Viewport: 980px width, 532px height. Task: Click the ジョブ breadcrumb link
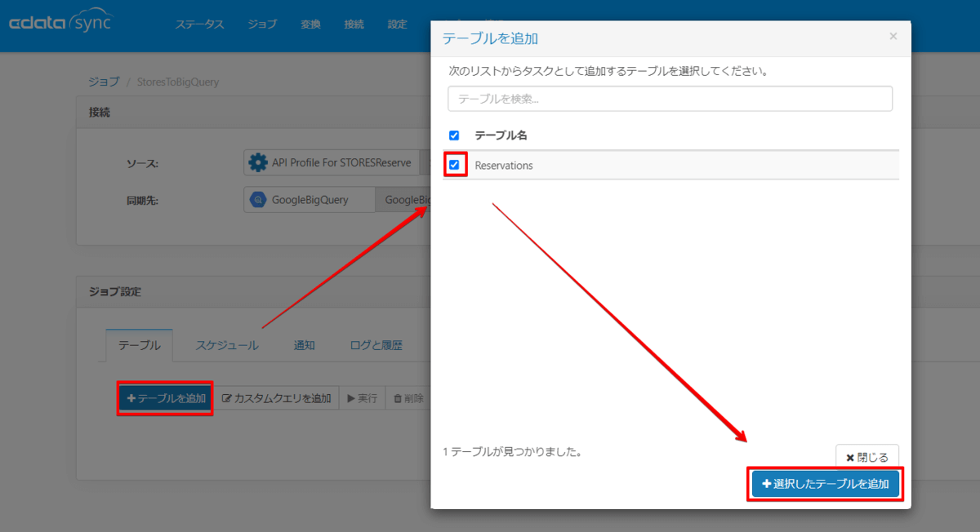(104, 82)
